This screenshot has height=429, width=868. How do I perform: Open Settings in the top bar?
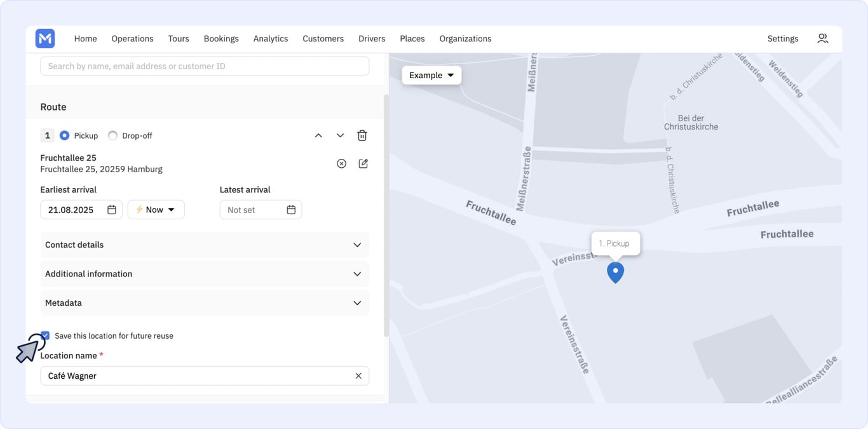[783, 39]
